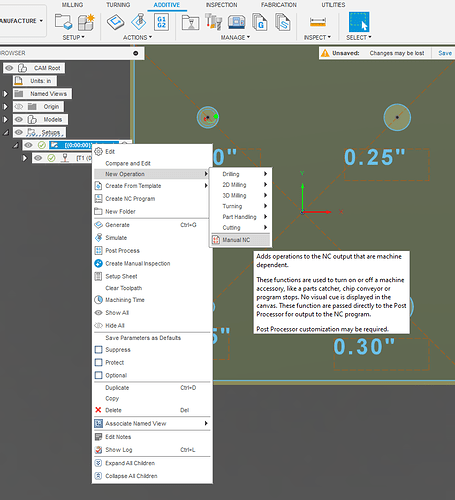This screenshot has height=500, width=455.
Task: Expand the Origin tree node
Action: (5, 107)
